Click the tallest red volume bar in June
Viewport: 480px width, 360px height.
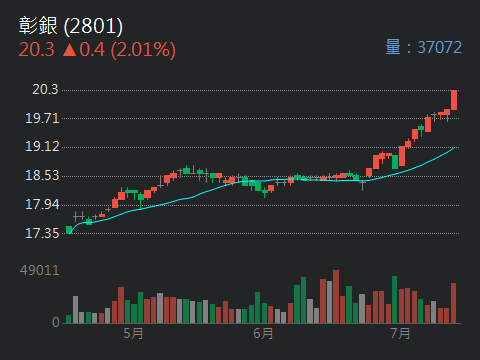(336, 297)
